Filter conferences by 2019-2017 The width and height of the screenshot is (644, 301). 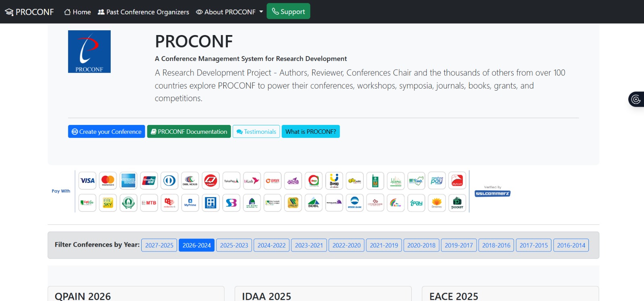(459, 245)
